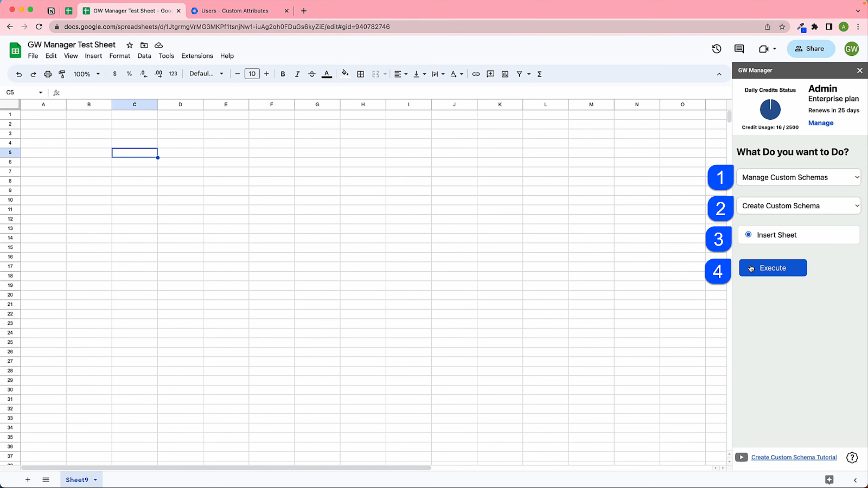Select the Paint format tool
868x488 pixels.
tap(62, 74)
